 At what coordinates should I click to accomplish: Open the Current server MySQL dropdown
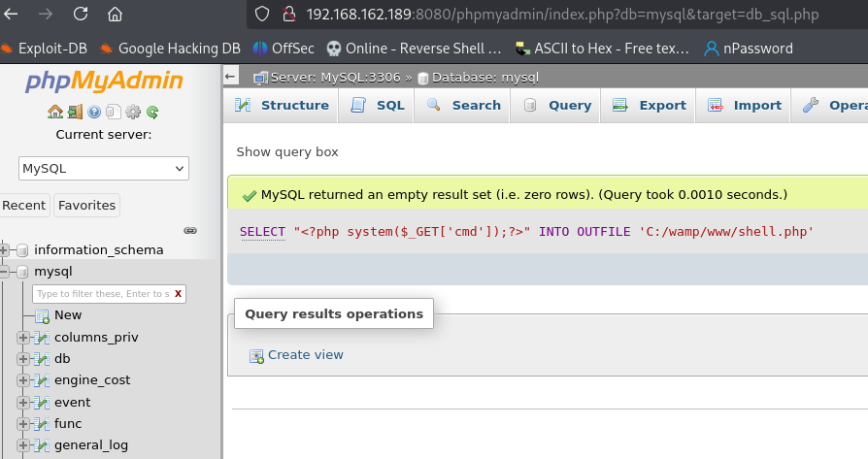pyautogui.click(x=104, y=168)
